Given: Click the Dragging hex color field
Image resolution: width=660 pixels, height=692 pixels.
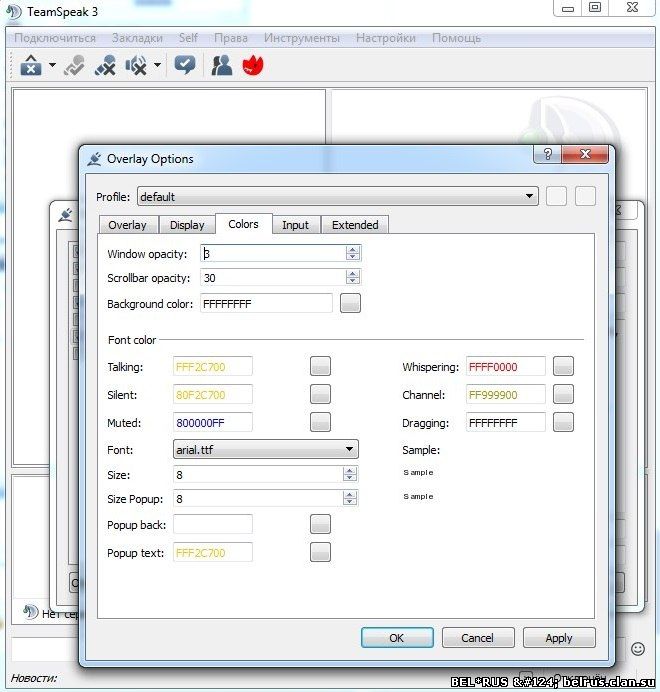Looking at the screenshot, I should (505, 422).
